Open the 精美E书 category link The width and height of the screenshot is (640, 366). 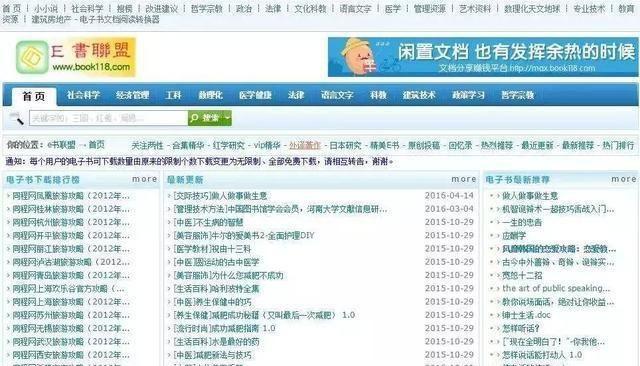pyautogui.click(x=384, y=145)
